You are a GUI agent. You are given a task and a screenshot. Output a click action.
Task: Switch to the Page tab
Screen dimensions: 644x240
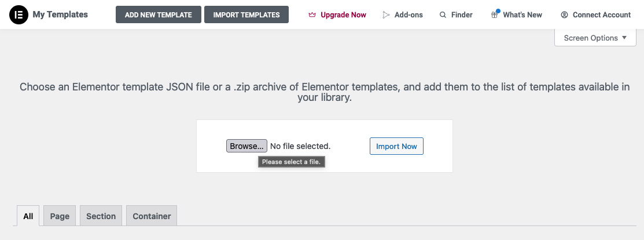(x=60, y=216)
